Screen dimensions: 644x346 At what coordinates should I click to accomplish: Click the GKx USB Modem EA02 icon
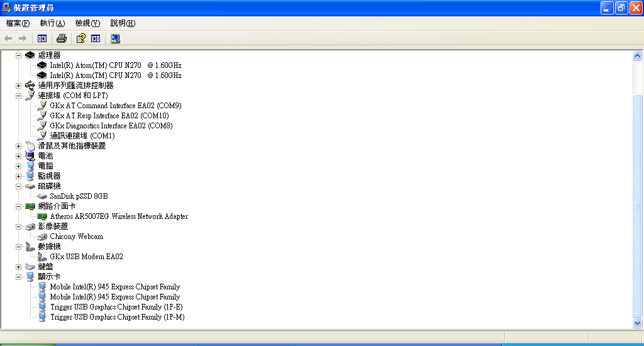(42, 257)
